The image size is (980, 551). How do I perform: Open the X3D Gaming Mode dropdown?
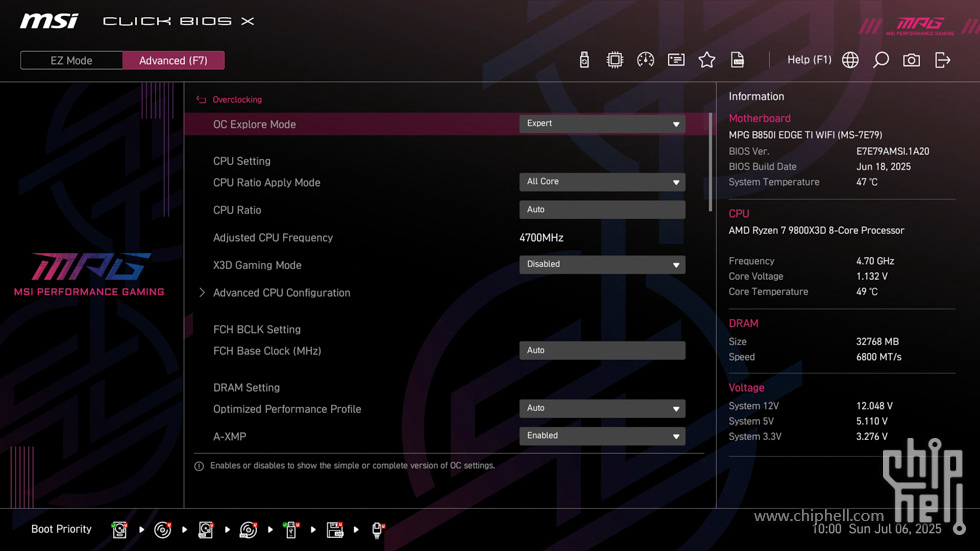pyautogui.click(x=602, y=264)
